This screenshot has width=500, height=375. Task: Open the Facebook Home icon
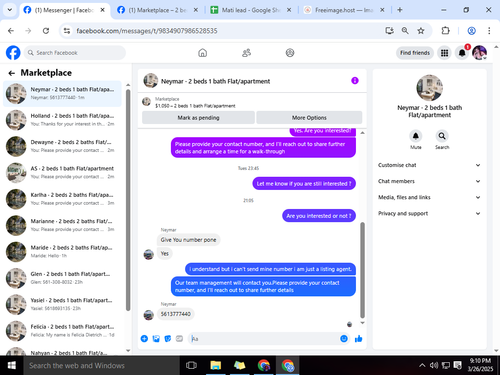click(202, 53)
